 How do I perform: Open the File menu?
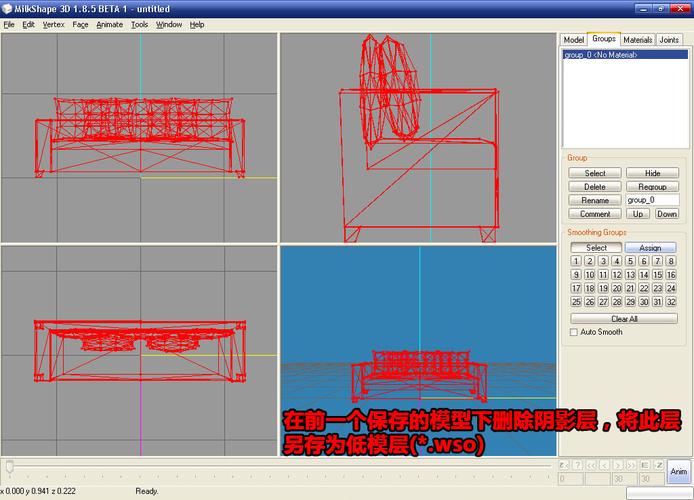pyautogui.click(x=9, y=24)
